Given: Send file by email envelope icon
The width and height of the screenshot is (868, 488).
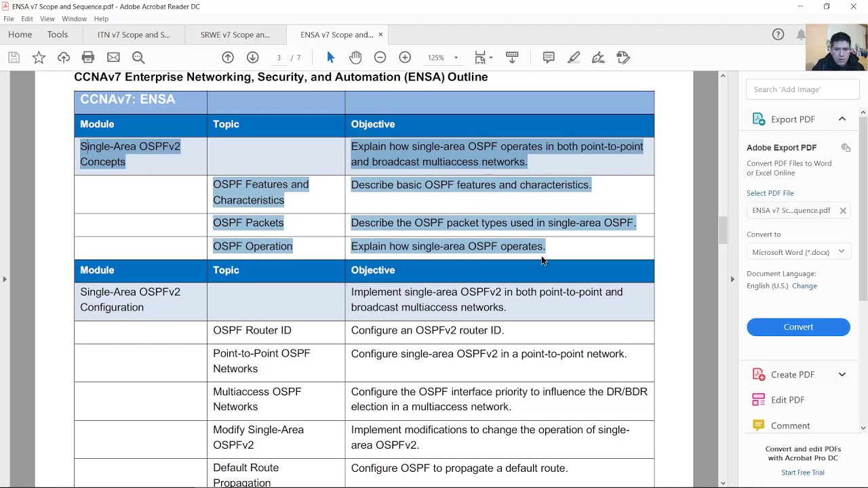Looking at the screenshot, I should (x=113, y=58).
